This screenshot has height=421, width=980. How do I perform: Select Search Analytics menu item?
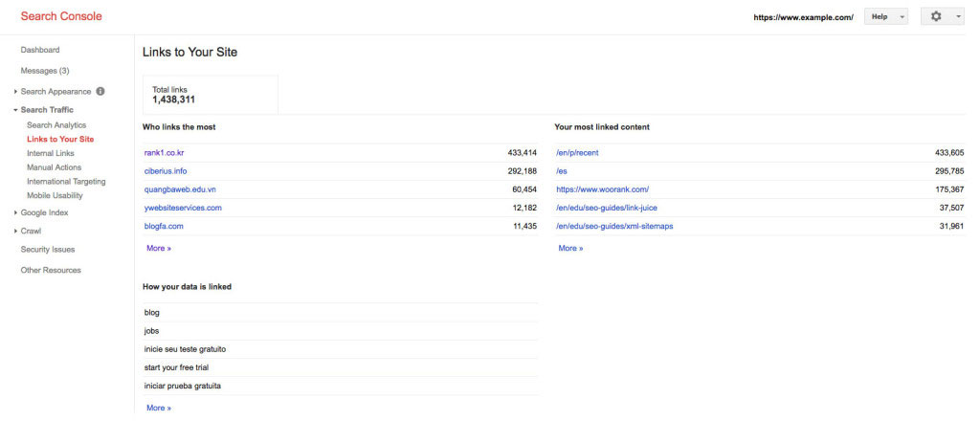coord(56,125)
